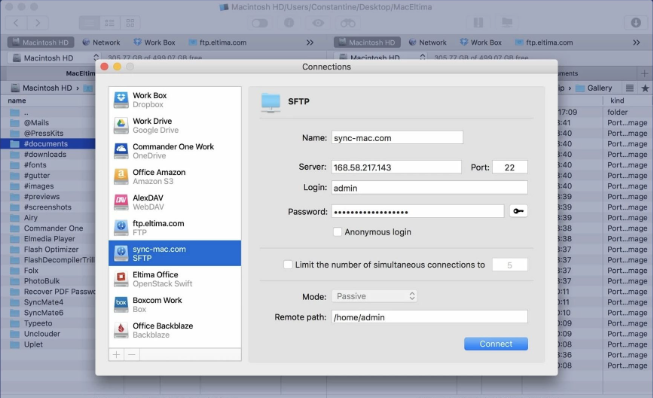Select Office Backblaze connection
The image size is (653, 398).
174,330
